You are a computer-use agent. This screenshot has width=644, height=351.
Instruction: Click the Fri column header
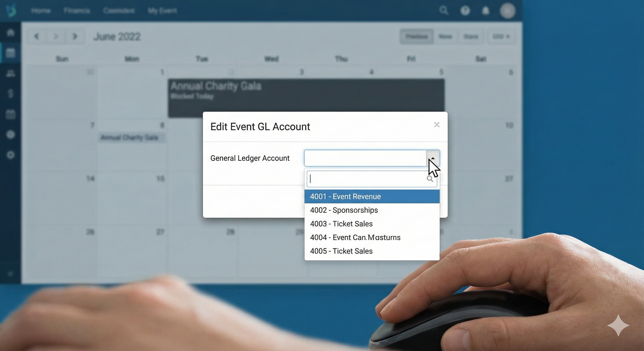[x=411, y=59]
